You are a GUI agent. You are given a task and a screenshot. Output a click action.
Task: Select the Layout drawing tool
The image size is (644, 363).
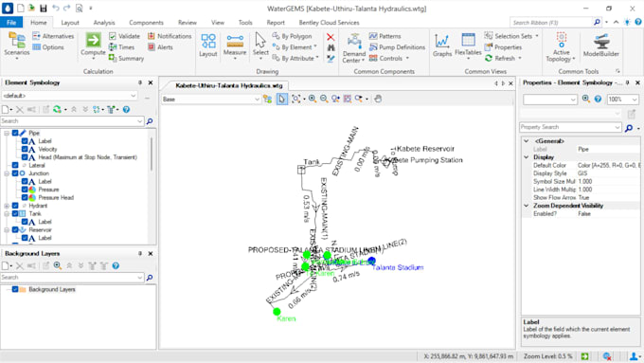pos(208,45)
